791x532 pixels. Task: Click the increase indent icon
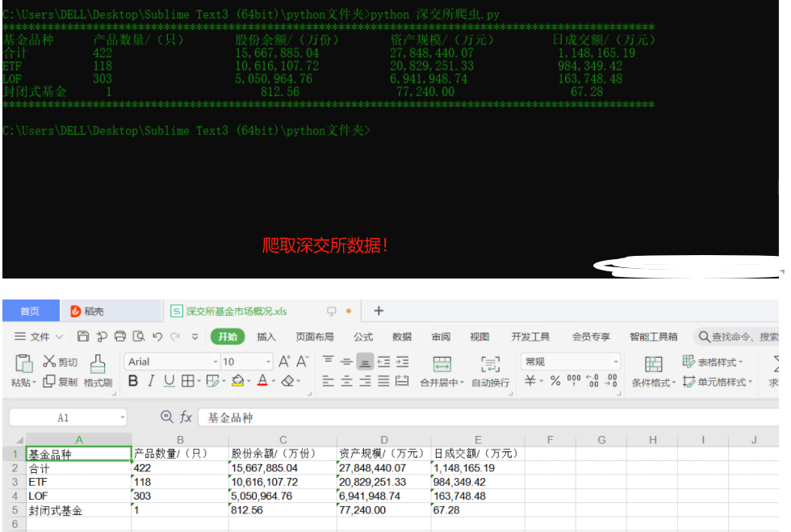click(403, 362)
